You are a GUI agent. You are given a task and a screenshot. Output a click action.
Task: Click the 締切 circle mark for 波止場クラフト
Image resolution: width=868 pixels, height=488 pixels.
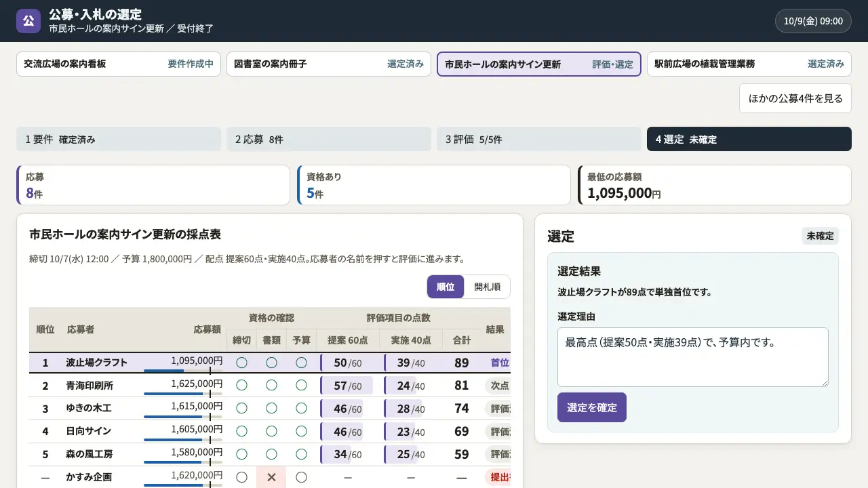[x=241, y=363]
